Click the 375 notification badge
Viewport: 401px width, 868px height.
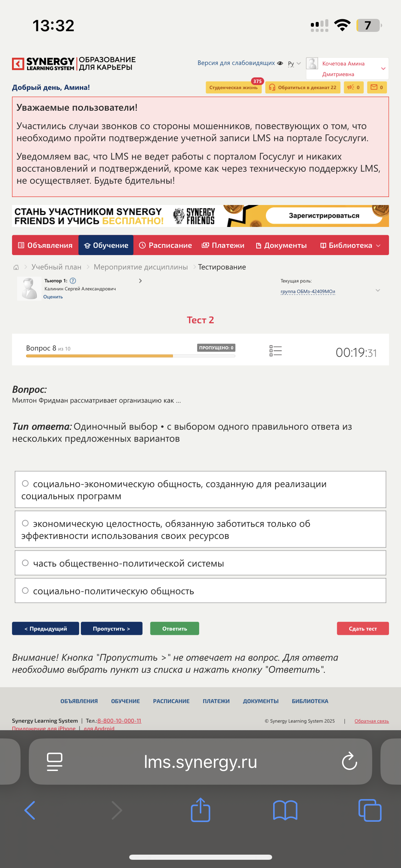point(257,81)
